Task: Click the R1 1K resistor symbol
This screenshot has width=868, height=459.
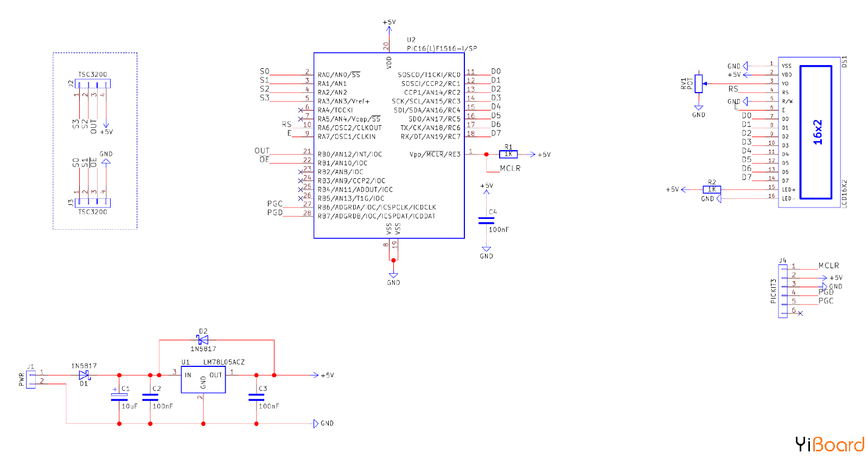Action: (x=508, y=154)
